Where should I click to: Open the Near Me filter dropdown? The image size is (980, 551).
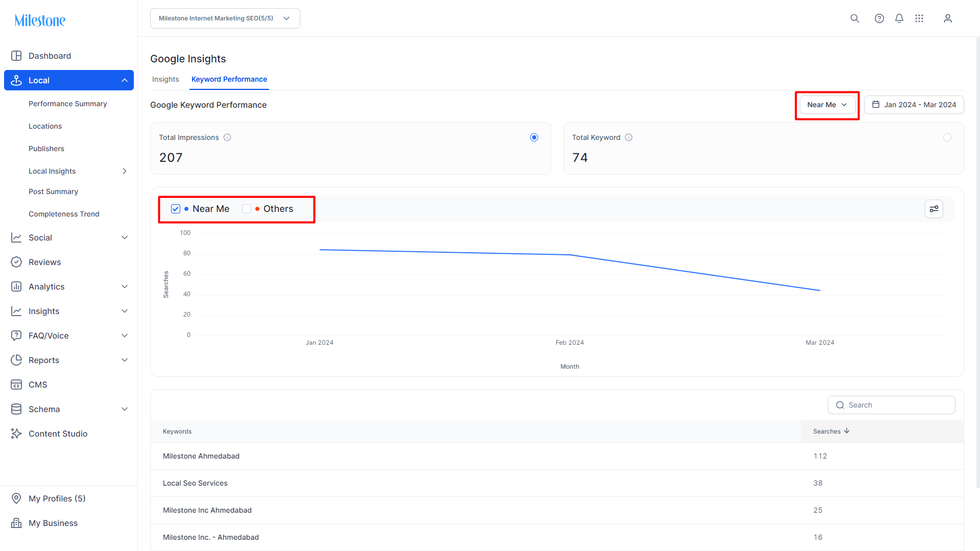point(827,105)
